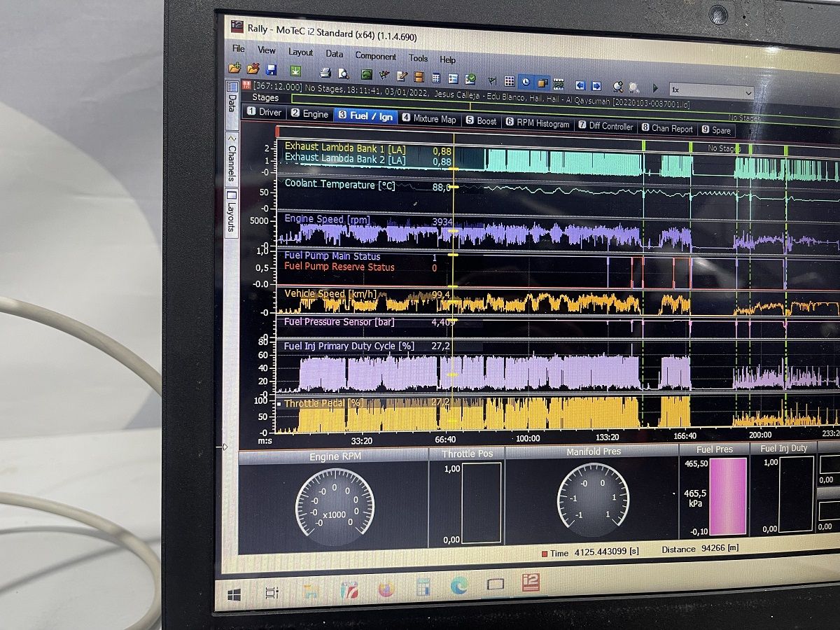Switch to the 5 Boost tab
Screen dimensions: 840x630
tap(481, 121)
